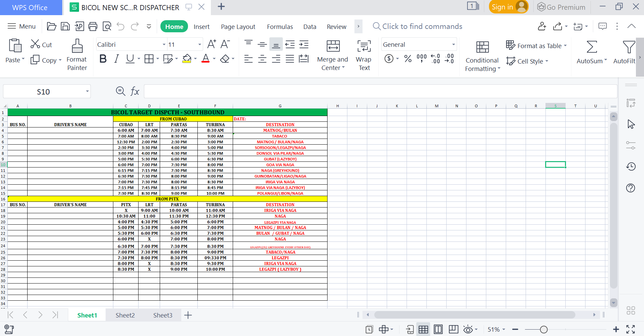Align text to the right
The image size is (644, 336).
point(276,60)
